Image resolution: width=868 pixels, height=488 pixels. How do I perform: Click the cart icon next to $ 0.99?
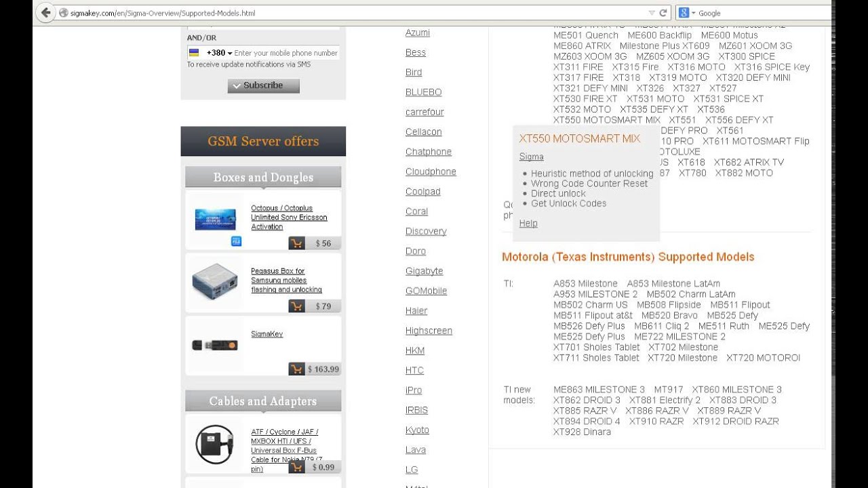[x=296, y=467]
